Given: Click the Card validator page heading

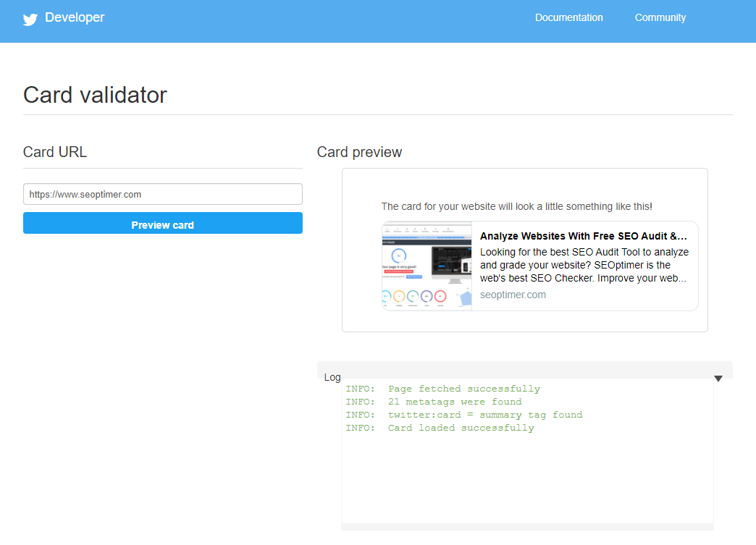Looking at the screenshot, I should (95, 95).
